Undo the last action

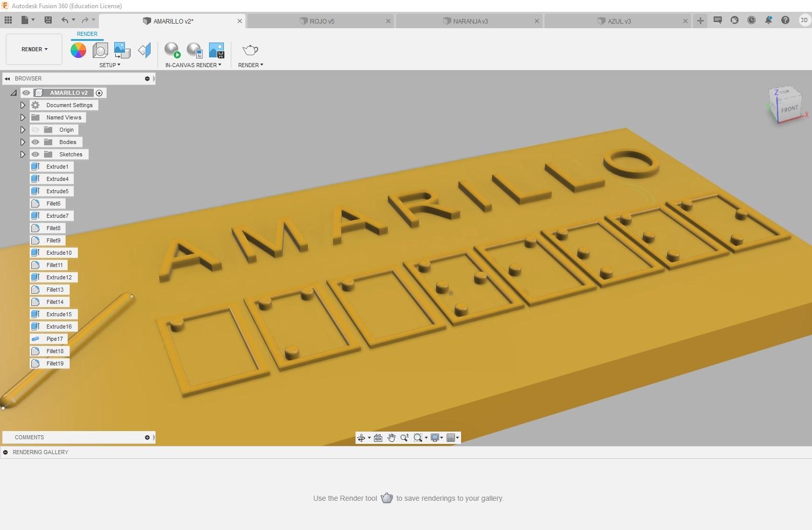(x=65, y=20)
